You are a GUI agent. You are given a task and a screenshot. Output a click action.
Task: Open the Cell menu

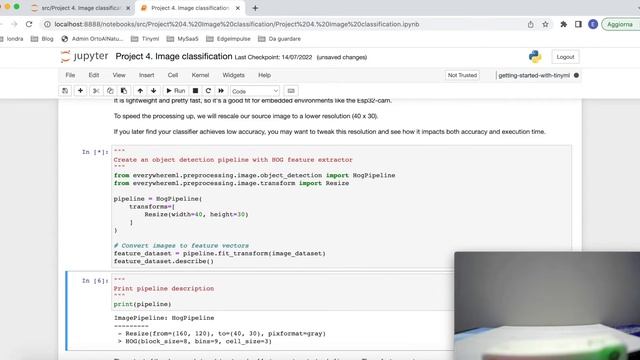point(173,75)
